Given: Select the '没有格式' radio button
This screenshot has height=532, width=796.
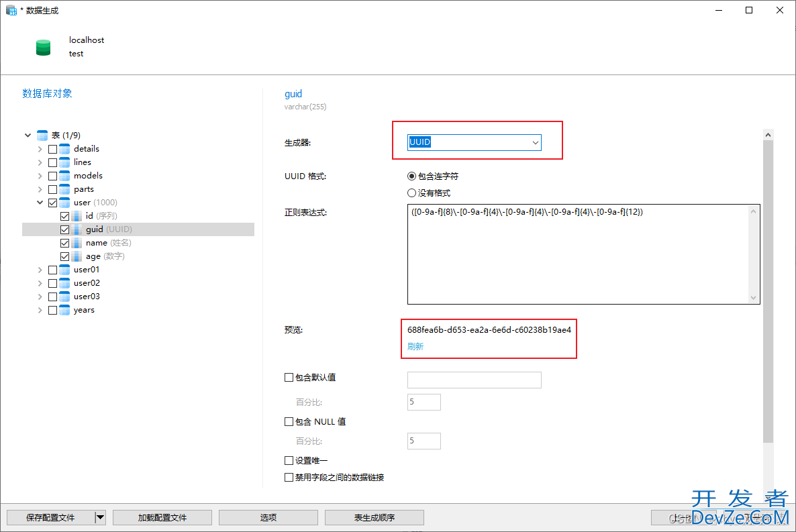Looking at the screenshot, I should pos(411,193).
